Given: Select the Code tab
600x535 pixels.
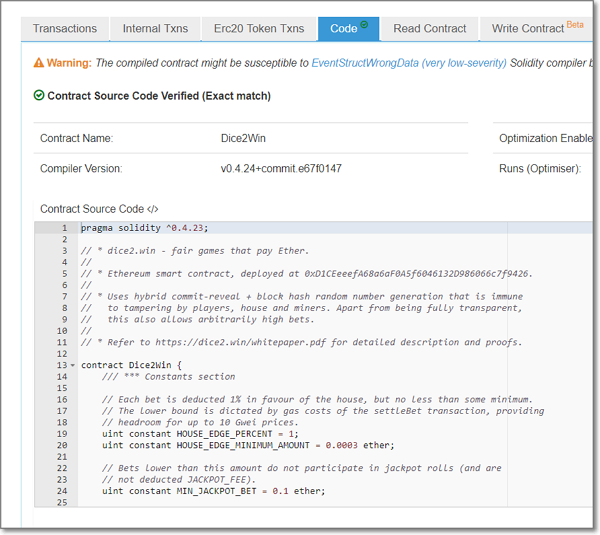Looking at the screenshot, I should 344,29.
